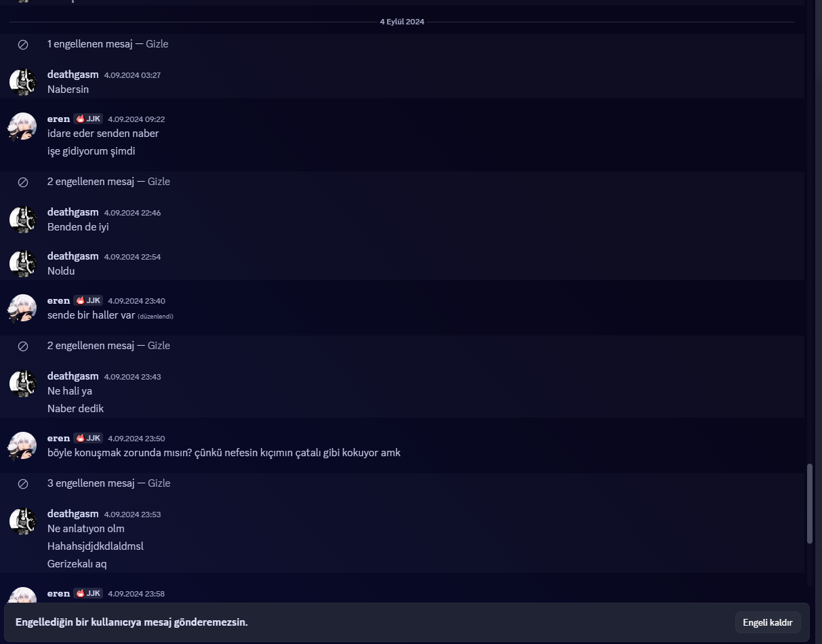
Task: Click the '3 engellenen mesaj' label text
Action: (x=91, y=483)
